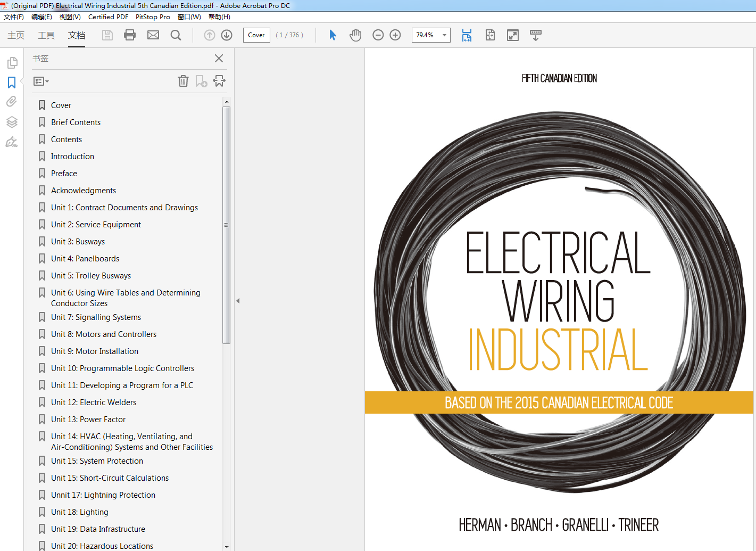Go to Unit 6: Using Wire Tables bookmark
The width and height of the screenshot is (756, 551).
(126, 298)
